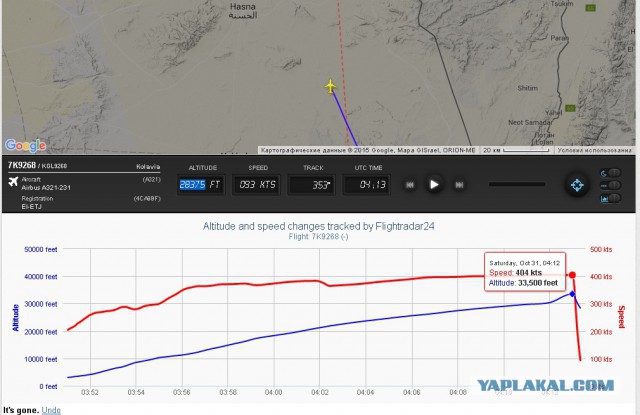
Task: Click the hex code (4CA8BF)
Action: click(x=147, y=199)
